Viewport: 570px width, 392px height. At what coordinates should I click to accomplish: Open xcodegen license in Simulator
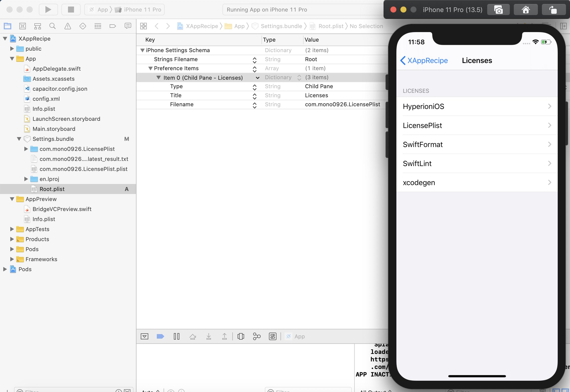coord(477,182)
